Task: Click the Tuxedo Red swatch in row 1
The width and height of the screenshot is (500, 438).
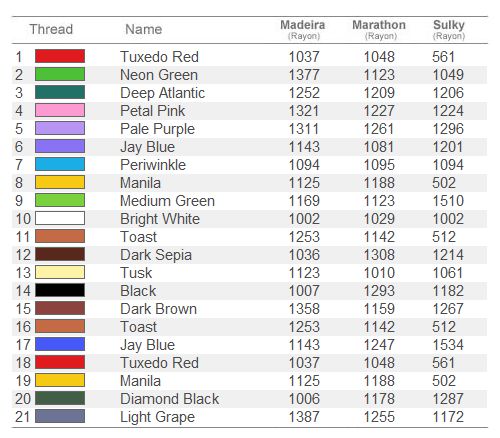Action: click(x=60, y=56)
